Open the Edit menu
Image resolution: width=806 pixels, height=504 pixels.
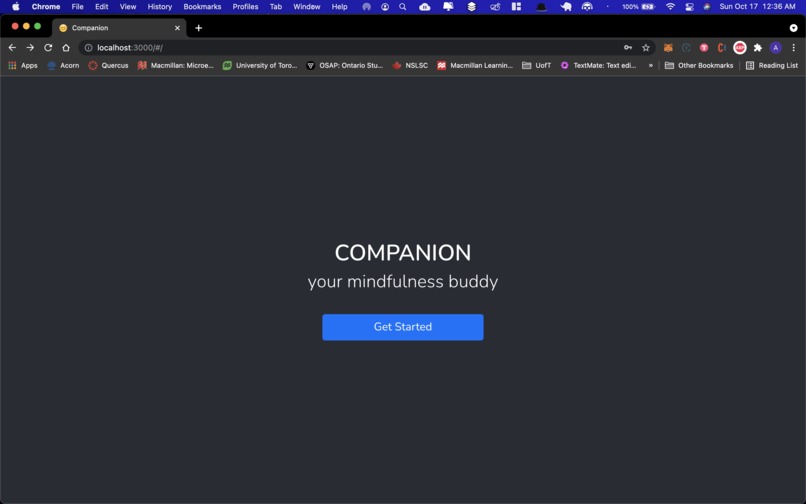click(x=101, y=7)
